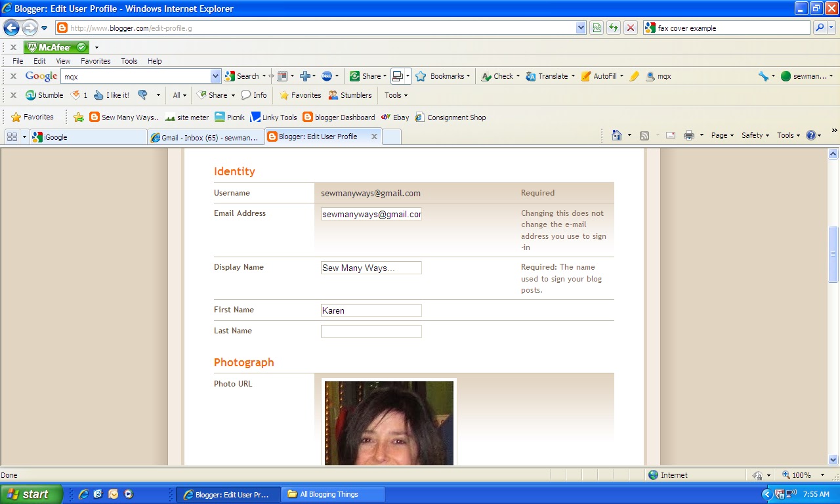Open 'All Blogging Things' taskbar folder
840x504 pixels.
coord(333,494)
